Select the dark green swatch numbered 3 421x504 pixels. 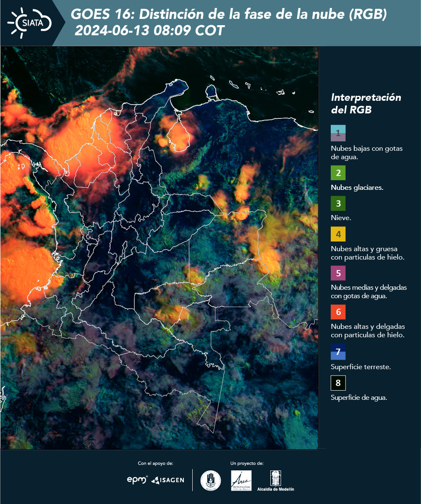click(338, 204)
